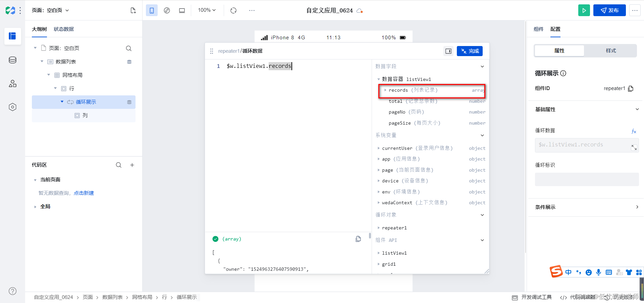The width and height of the screenshot is (644, 303).
Task: Open the app settings hexagon icon
Action: point(12,107)
